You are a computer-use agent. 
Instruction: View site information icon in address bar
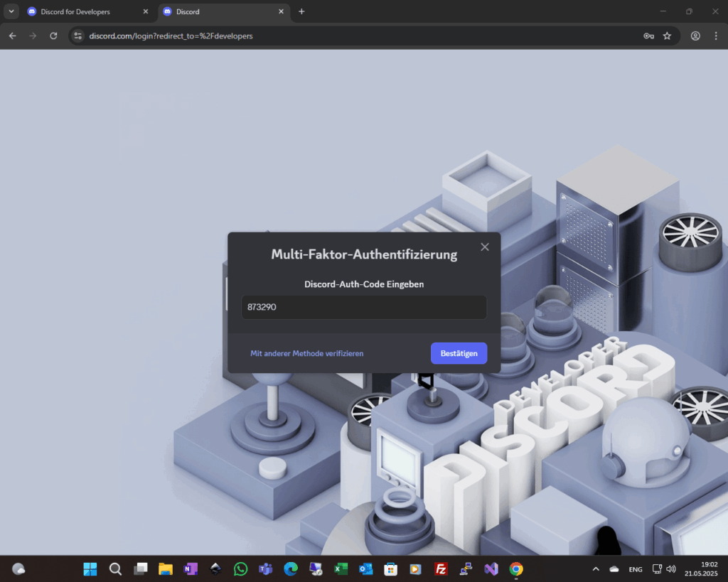click(78, 36)
